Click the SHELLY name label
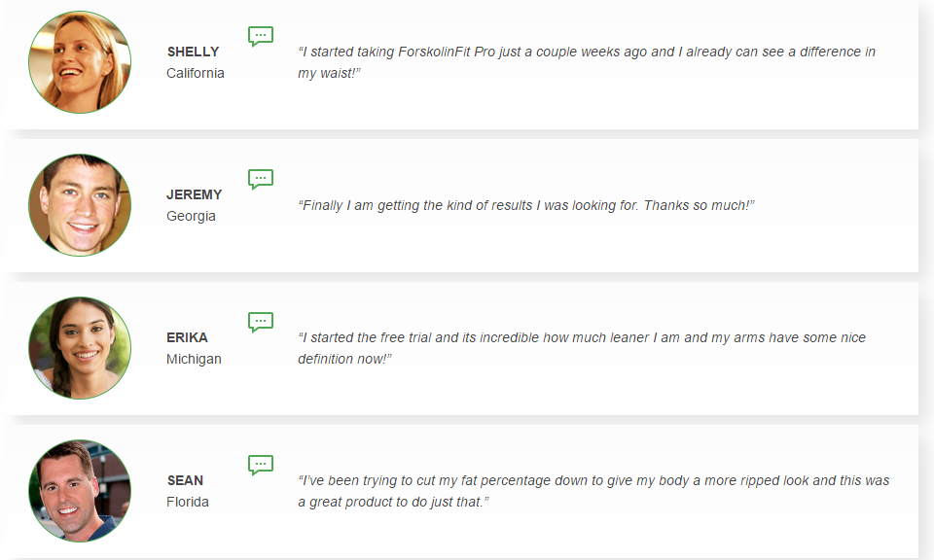Viewport: 934px width, 560px height. pyautogui.click(x=193, y=52)
